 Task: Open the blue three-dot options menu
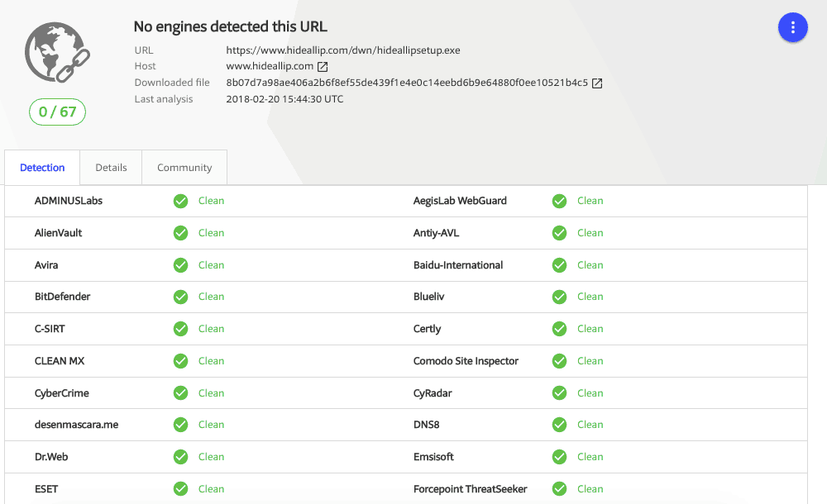click(793, 27)
